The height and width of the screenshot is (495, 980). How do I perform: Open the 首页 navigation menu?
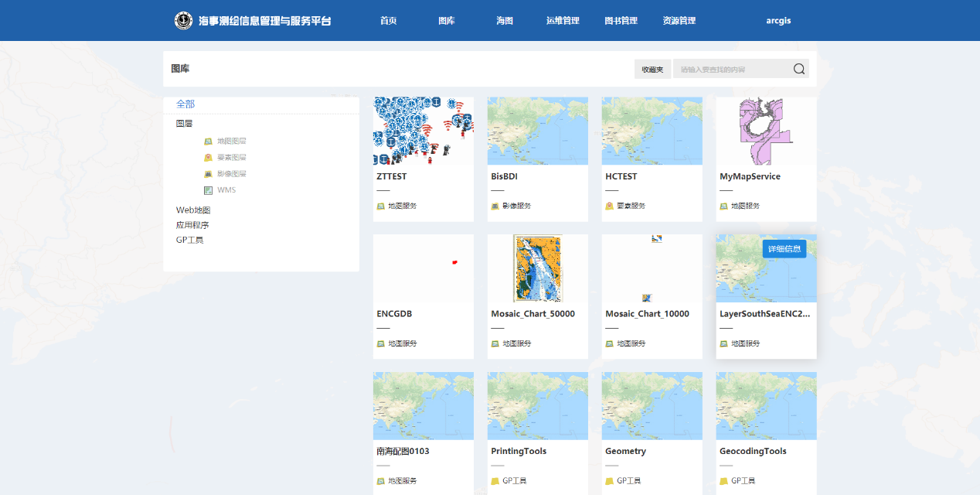point(388,21)
